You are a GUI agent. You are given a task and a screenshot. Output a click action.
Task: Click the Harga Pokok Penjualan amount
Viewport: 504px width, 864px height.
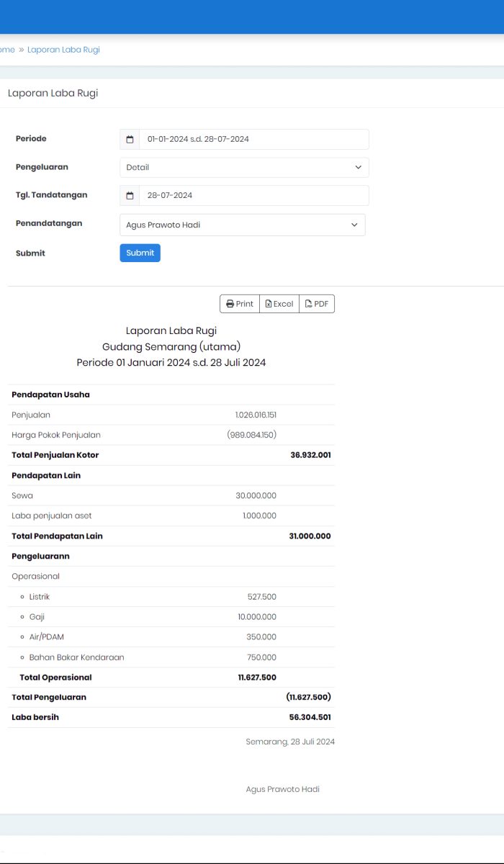click(251, 435)
